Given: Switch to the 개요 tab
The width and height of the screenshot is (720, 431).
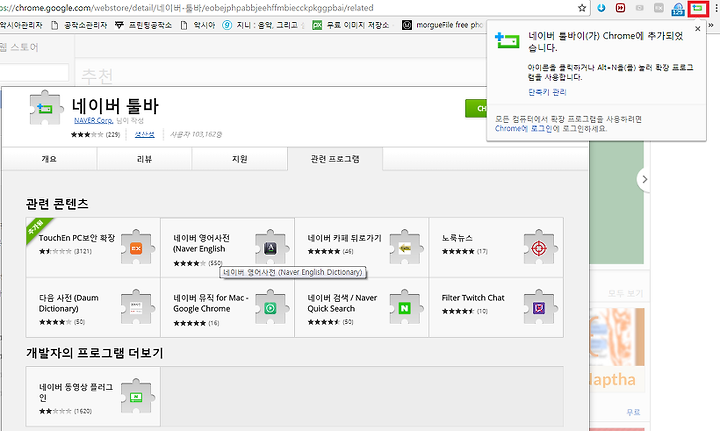Looking at the screenshot, I should (49, 159).
